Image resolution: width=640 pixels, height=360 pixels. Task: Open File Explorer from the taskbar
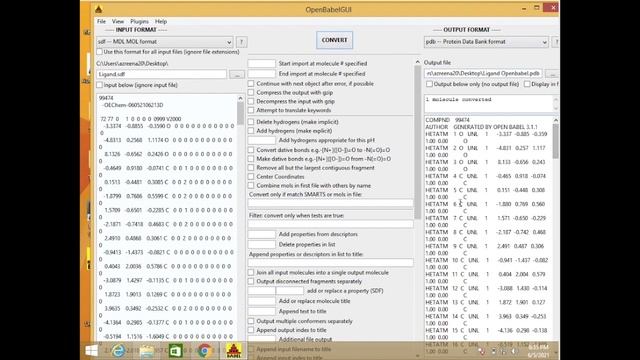click(147, 351)
